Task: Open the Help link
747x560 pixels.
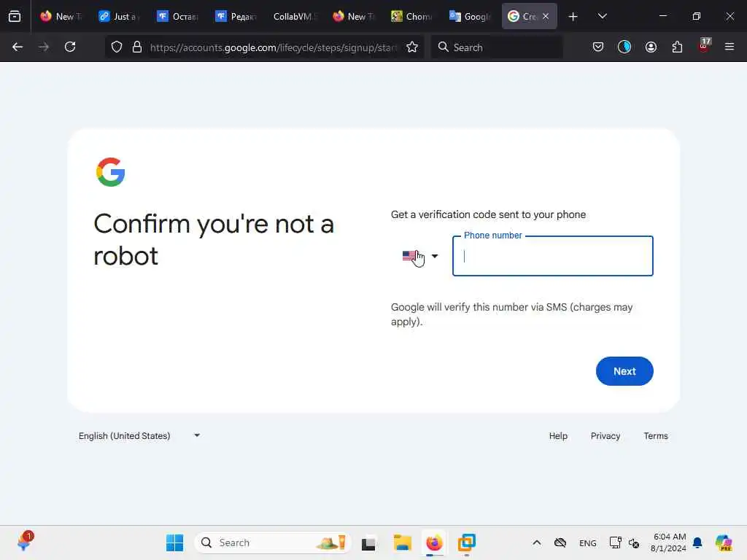Action: pos(558,436)
